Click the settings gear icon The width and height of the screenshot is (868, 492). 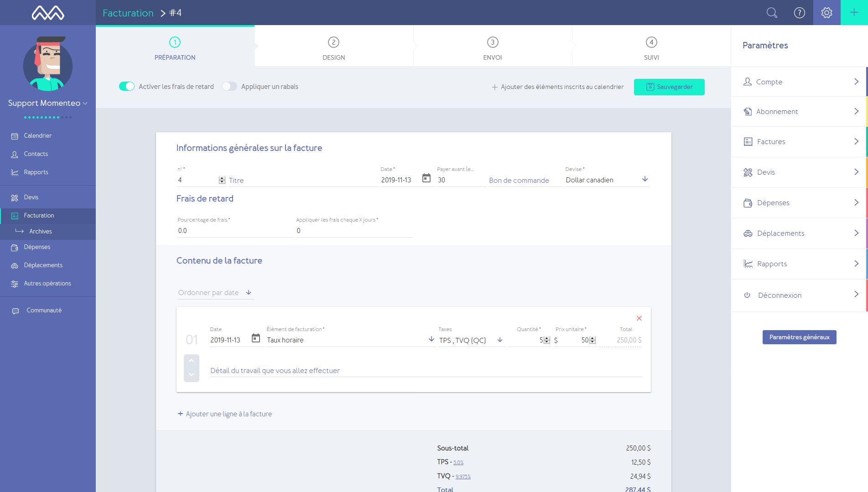click(x=826, y=13)
